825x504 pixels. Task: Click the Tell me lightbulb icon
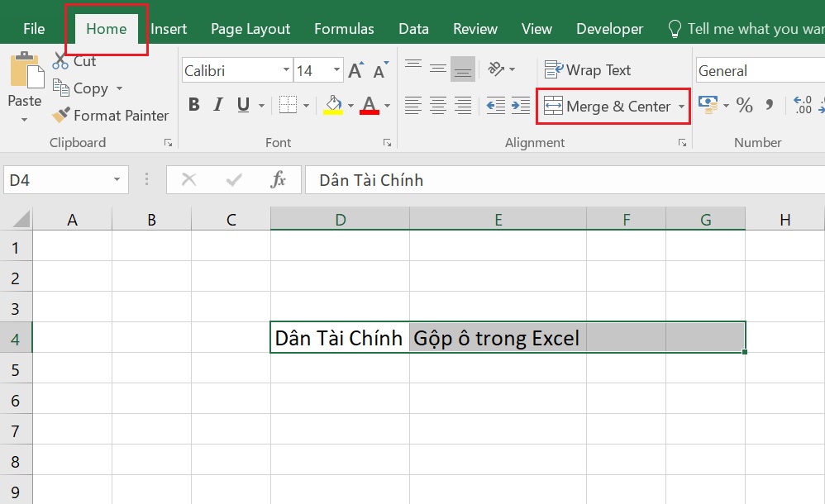[675, 29]
